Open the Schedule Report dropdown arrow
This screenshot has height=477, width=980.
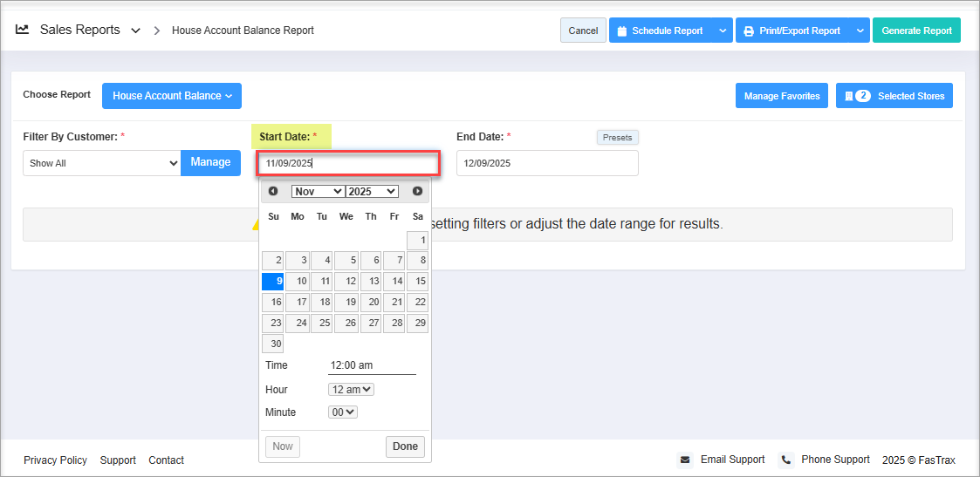(x=722, y=31)
